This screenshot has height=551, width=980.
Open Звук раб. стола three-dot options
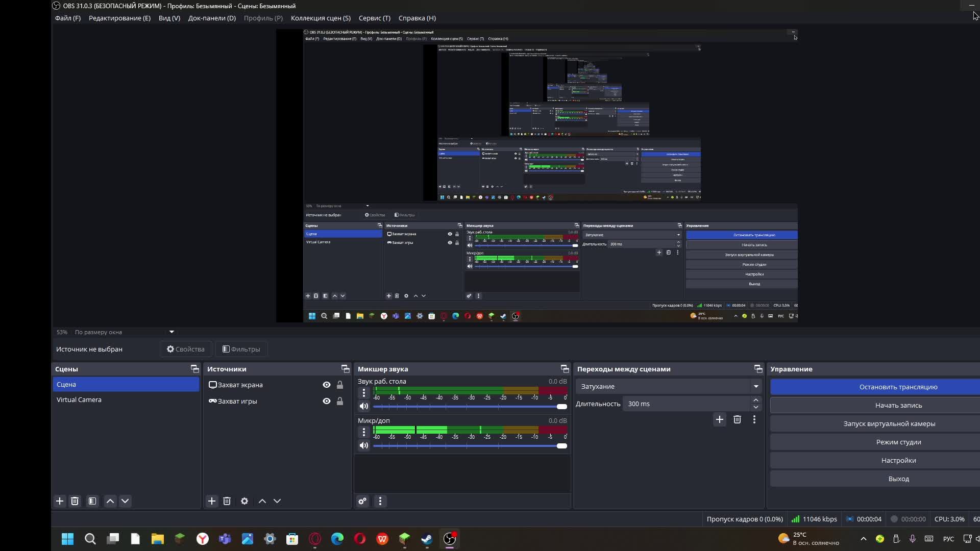pos(363,393)
